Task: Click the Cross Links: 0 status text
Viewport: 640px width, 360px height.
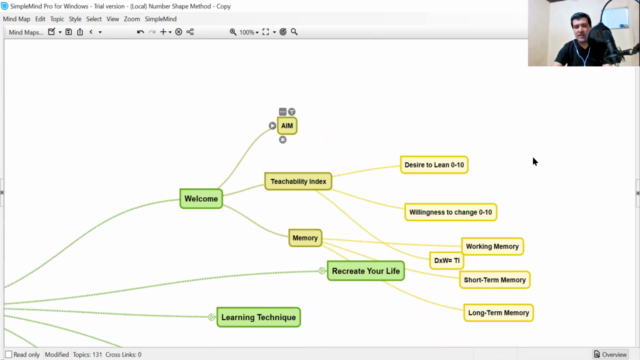Action: click(x=123, y=354)
